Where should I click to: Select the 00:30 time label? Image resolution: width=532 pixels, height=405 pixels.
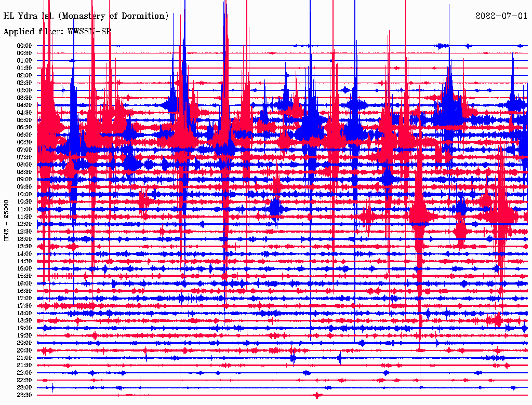(x=24, y=53)
